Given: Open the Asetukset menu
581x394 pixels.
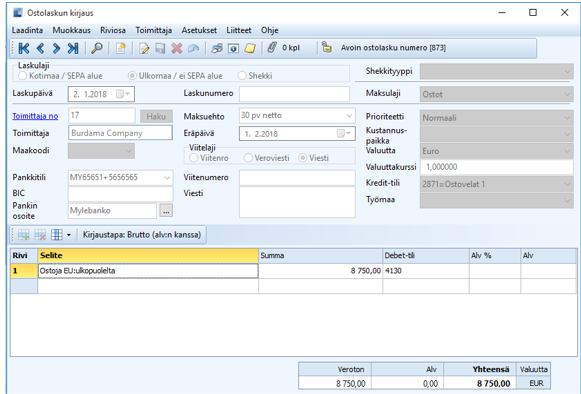Looking at the screenshot, I should point(199,30).
